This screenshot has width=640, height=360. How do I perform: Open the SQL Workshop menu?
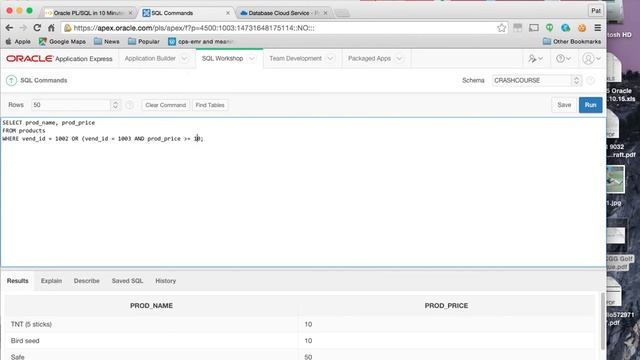point(222,59)
